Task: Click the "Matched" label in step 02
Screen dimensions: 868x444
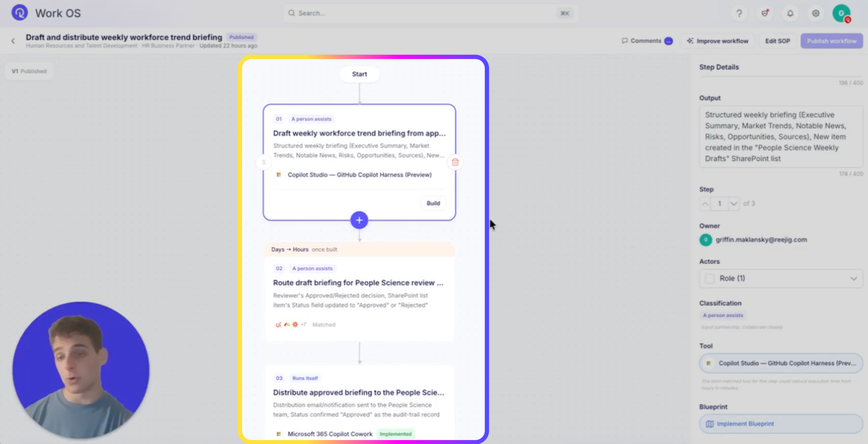Action: pyautogui.click(x=323, y=325)
